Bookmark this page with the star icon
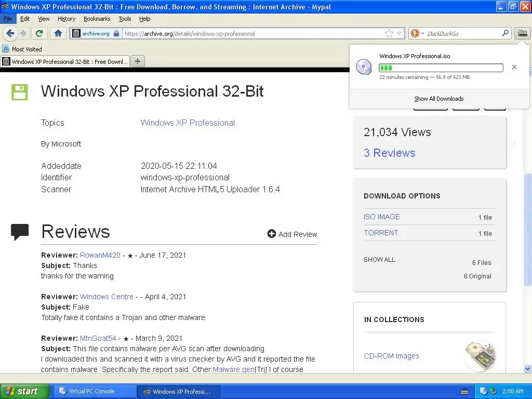 [389, 33]
